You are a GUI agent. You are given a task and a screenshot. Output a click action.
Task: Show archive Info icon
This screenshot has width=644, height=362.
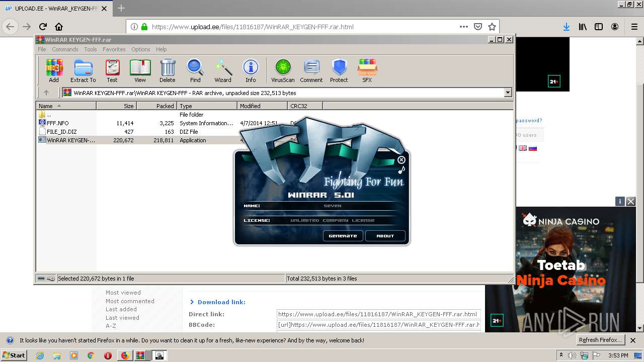point(251,70)
